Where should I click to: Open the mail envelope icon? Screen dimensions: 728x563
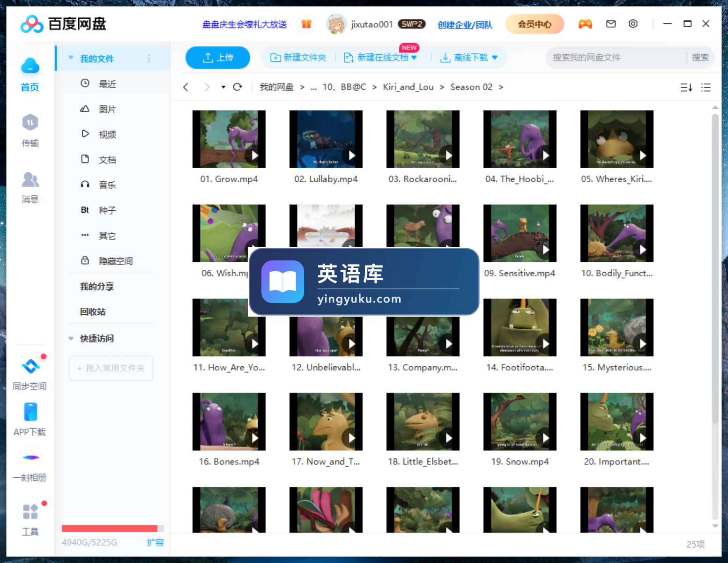coord(611,24)
